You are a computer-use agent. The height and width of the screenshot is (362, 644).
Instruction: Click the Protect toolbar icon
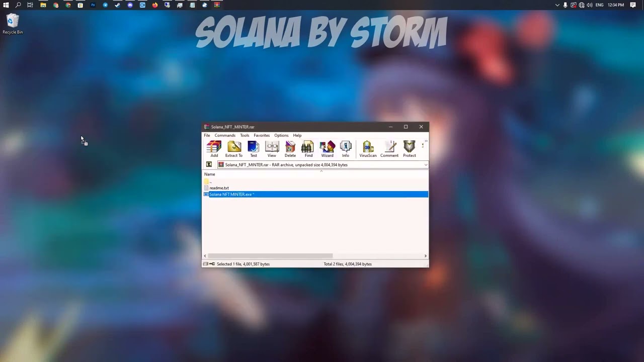[x=410, y=149]
